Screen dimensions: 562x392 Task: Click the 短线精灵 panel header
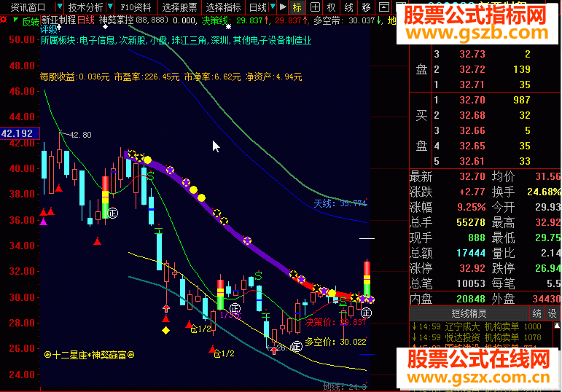point(469,313)
